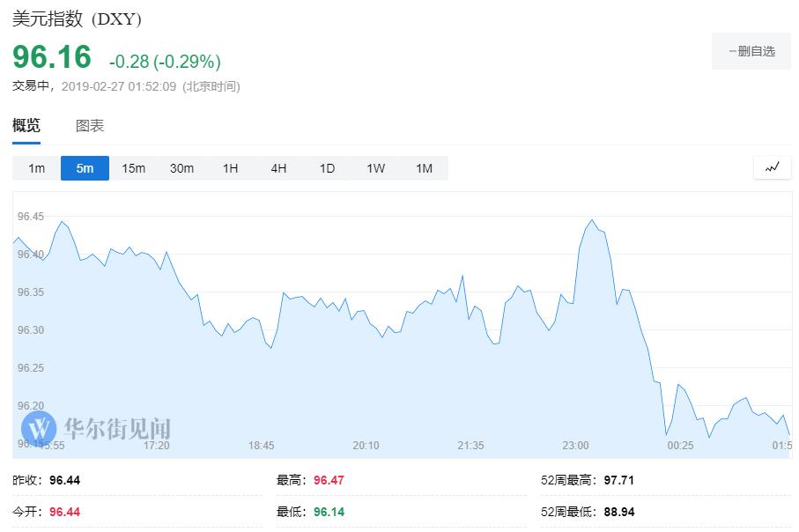Open the 概览 overview tab
The height and width of the screenshot is (532, 799).
[26, 126]
